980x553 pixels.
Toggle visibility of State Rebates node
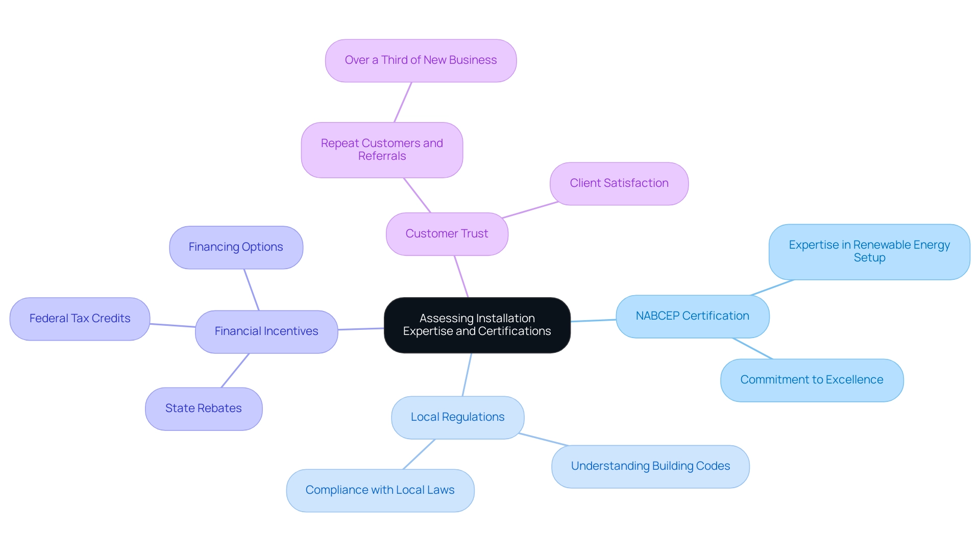pyautogui.click(x=205, y=407)
